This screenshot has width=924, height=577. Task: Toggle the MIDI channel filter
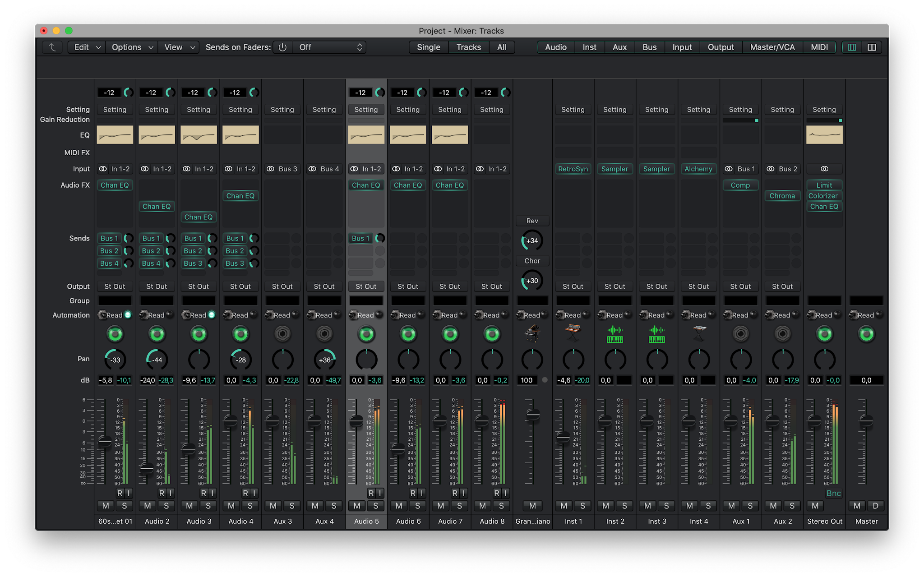(x=819, y=47)
